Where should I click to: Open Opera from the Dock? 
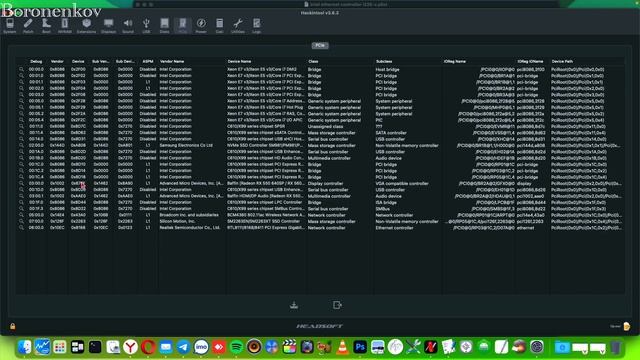(148, 347)
